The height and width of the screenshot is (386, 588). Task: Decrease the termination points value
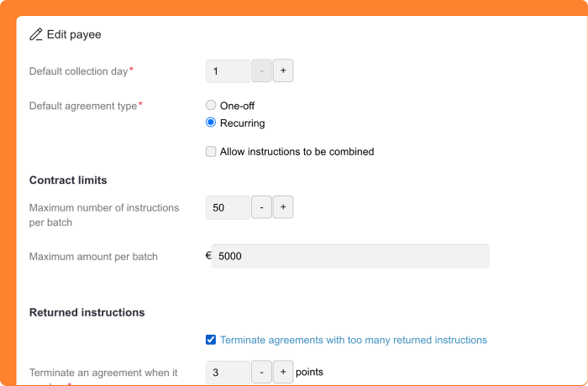tap(261, 372)
